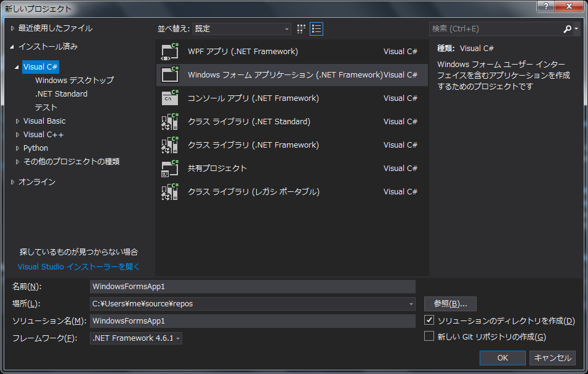Image resolution: width=588 pixels, height=374 pixels.
Task: Toggle ソリューションのディレクトリを作成 checkbox
Action: pyautogui.click(x=429, y=320)
